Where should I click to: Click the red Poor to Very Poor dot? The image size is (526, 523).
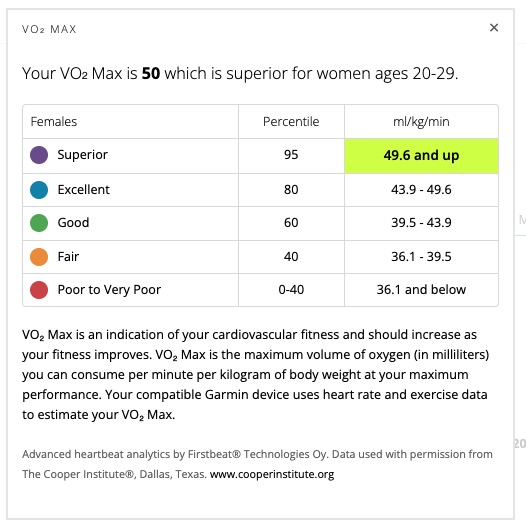39,290
